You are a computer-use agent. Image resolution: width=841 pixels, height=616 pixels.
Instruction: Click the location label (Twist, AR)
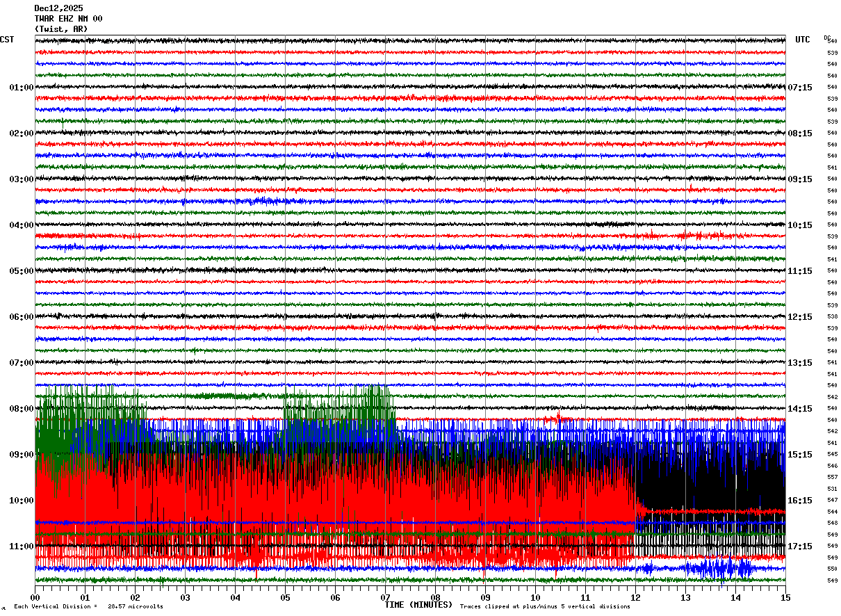tap(61, 29)
